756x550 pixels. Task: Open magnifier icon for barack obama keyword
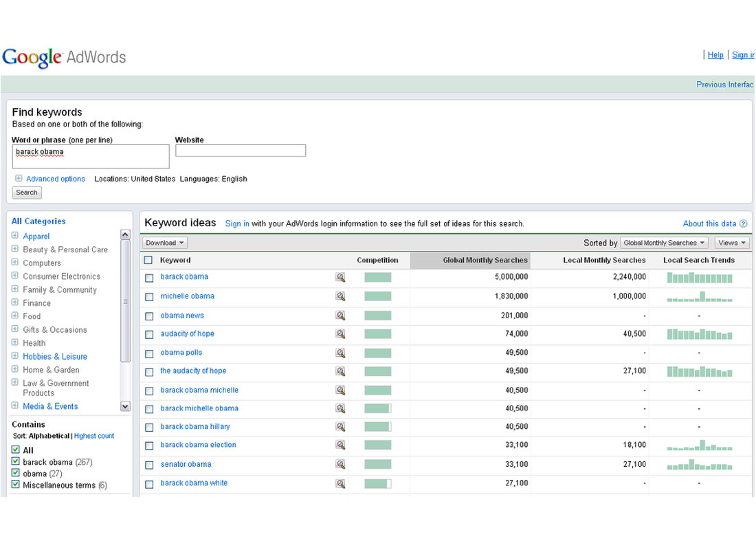coord(340,277)
